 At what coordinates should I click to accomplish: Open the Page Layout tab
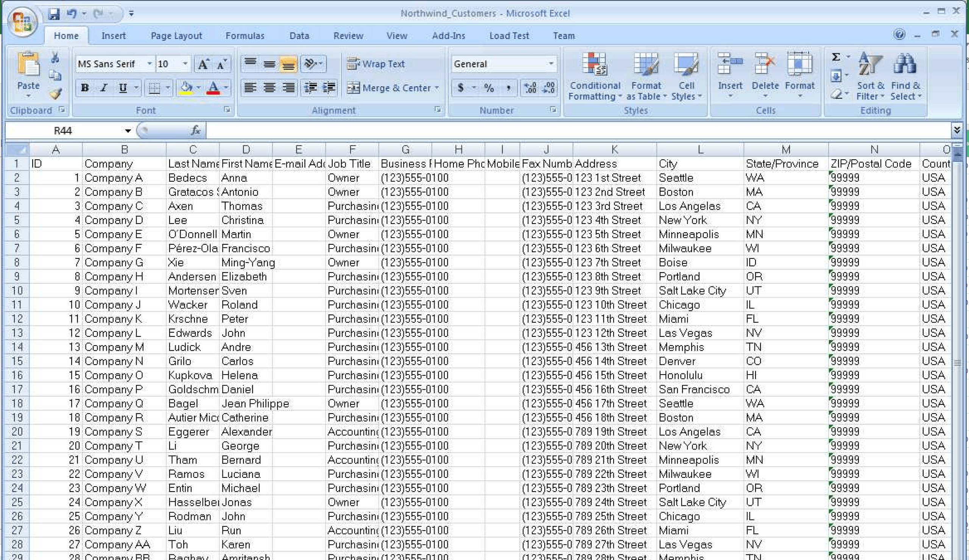[x=176, y=36]
